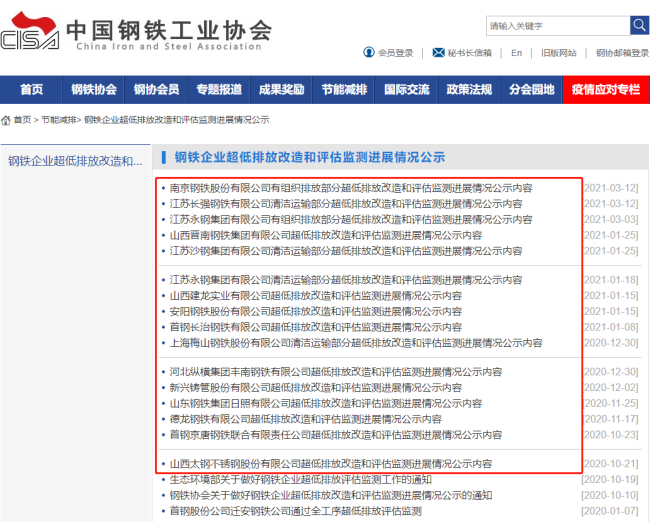Open 生态环境部关于做好钢铁企业超低排放评估监测工作的通知

pyautogui.click(x=301, y=480)
